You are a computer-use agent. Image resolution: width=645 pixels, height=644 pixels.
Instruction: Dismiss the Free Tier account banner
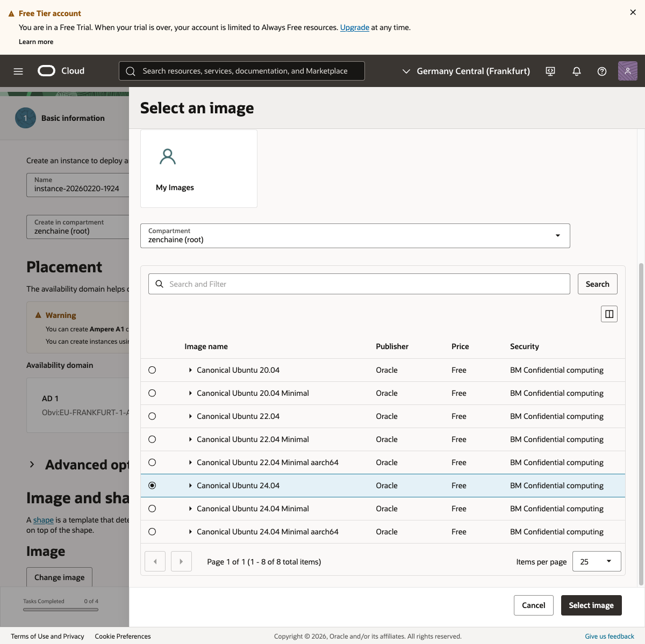click(x=633, y=12)
